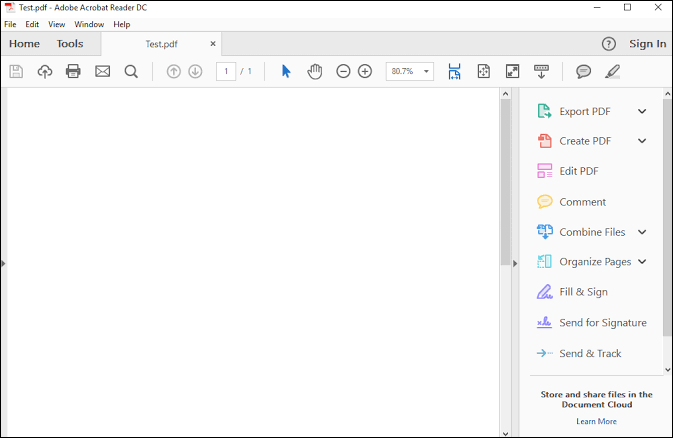Click the Read Mode toolbar icon
This screenshot has height=438, width=673.
(x=541, y=71)
